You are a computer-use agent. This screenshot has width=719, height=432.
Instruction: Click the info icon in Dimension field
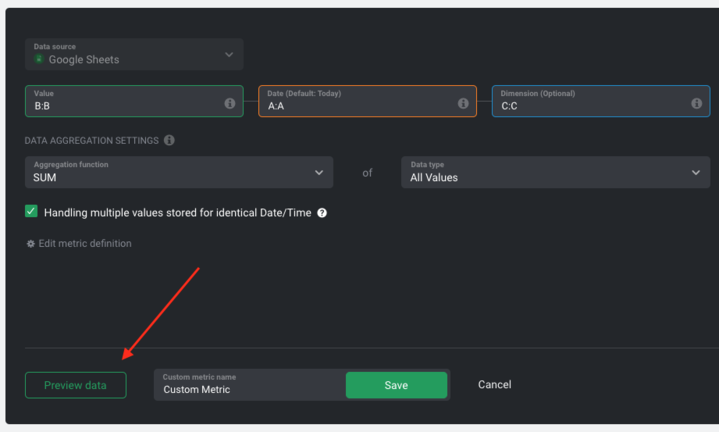(697, 103)
